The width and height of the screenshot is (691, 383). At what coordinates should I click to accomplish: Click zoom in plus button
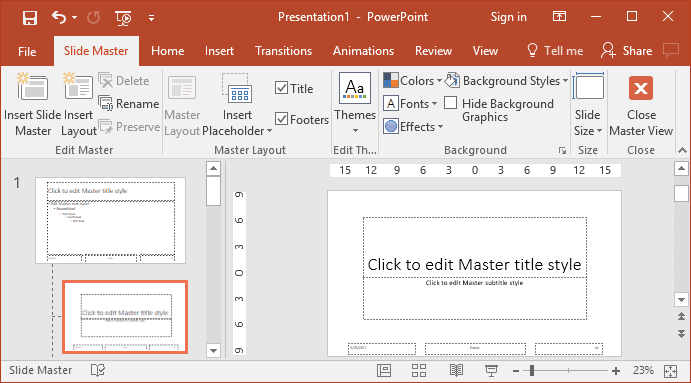616,371
